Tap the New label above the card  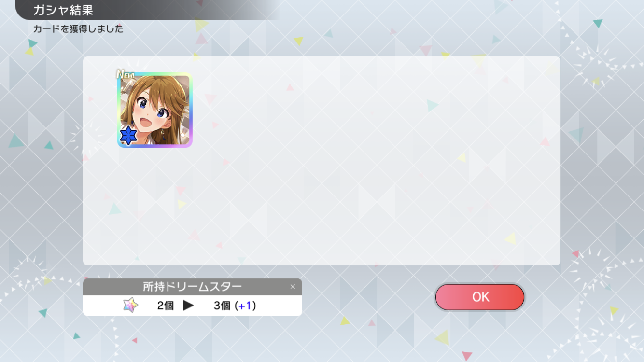[126, 74]
